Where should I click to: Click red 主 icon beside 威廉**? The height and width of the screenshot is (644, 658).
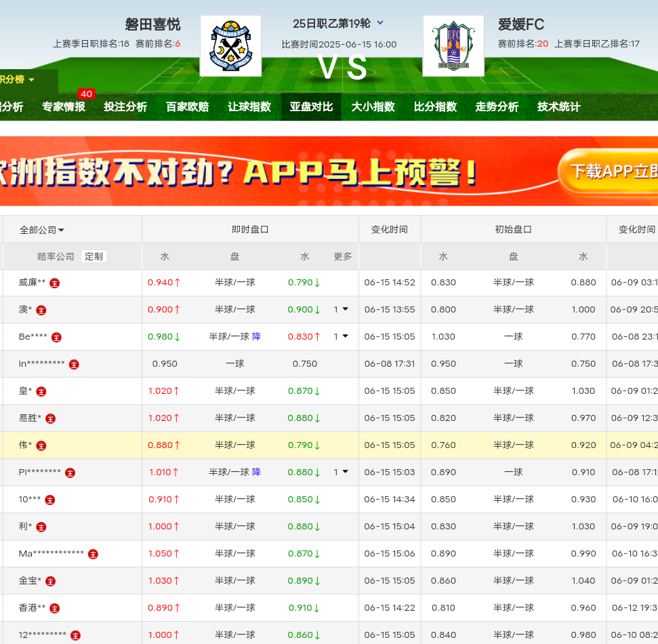pyautogui.click(x=55, y=283)
